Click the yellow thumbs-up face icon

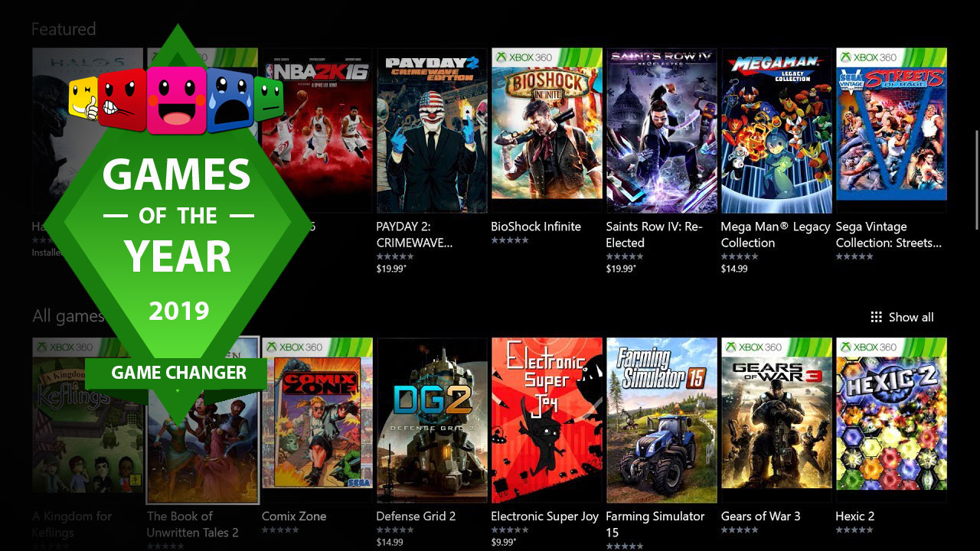click(x=84, y=98)
